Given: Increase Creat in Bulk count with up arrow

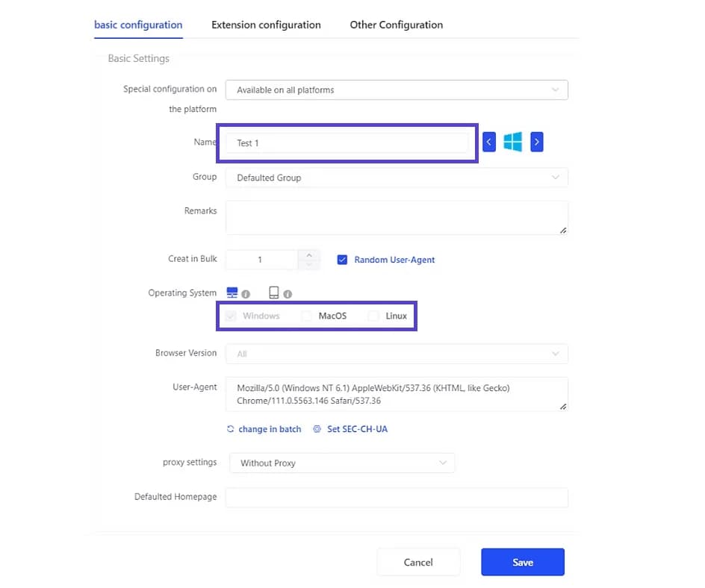Looking at the screenshot, I should [x=308, y=254].
